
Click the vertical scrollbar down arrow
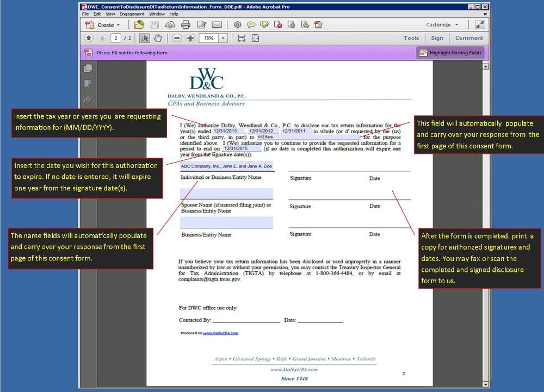(486, 384)
